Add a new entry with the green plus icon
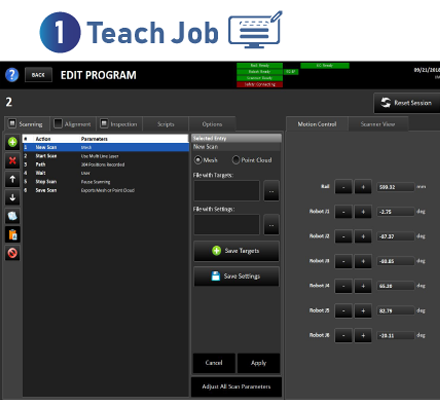 (x=12, y=142)
